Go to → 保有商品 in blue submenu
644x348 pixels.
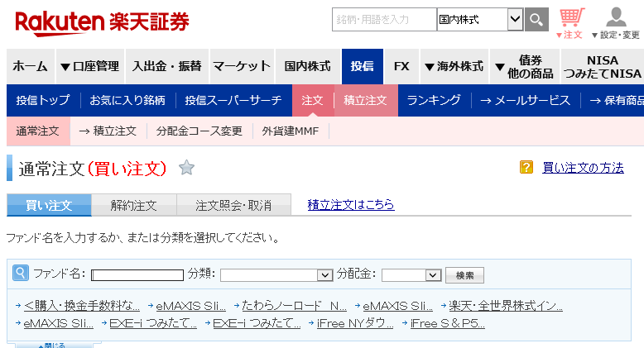(617, 100)
